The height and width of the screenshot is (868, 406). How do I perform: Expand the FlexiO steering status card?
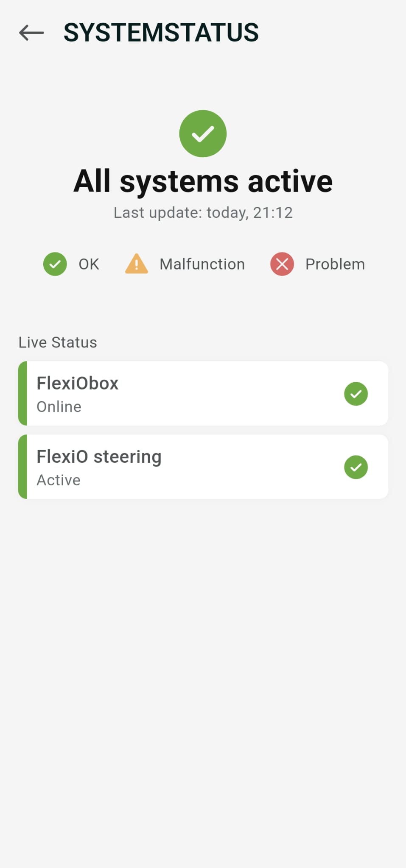(203, 466)
